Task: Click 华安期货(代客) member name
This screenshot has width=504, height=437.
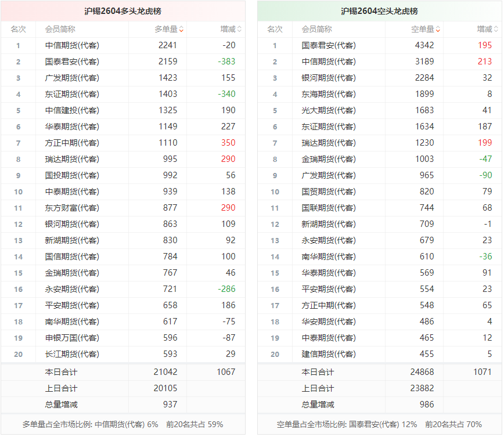Action: (329, 322)
